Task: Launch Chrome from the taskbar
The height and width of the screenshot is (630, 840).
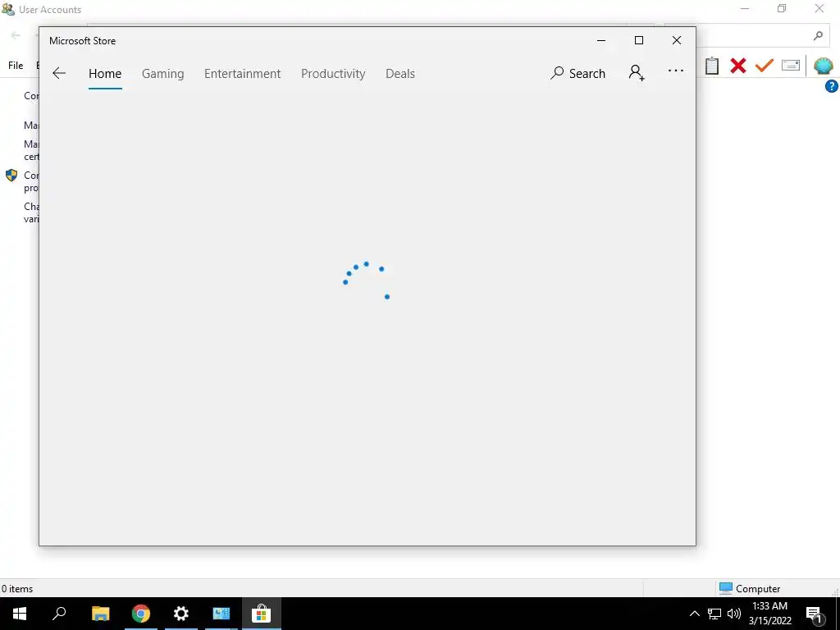Action: pyautogui.click(x=141, y=614)
